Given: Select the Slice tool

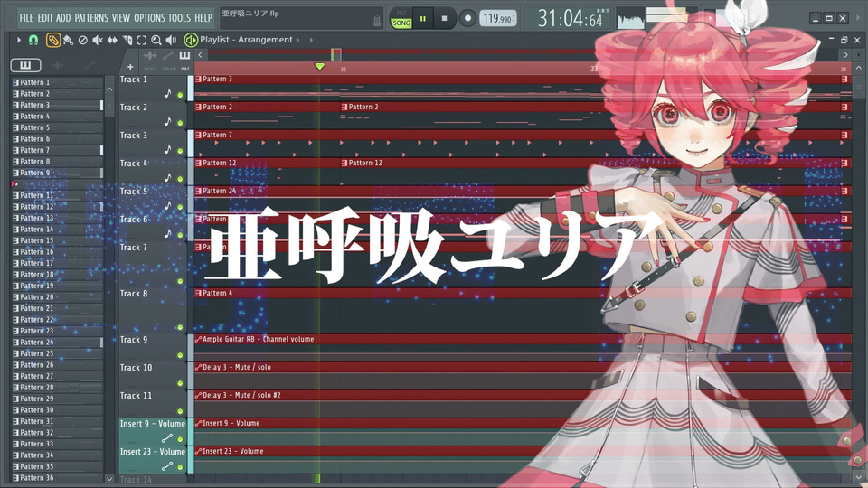Looking at the screenshot, I should [127, 40].
